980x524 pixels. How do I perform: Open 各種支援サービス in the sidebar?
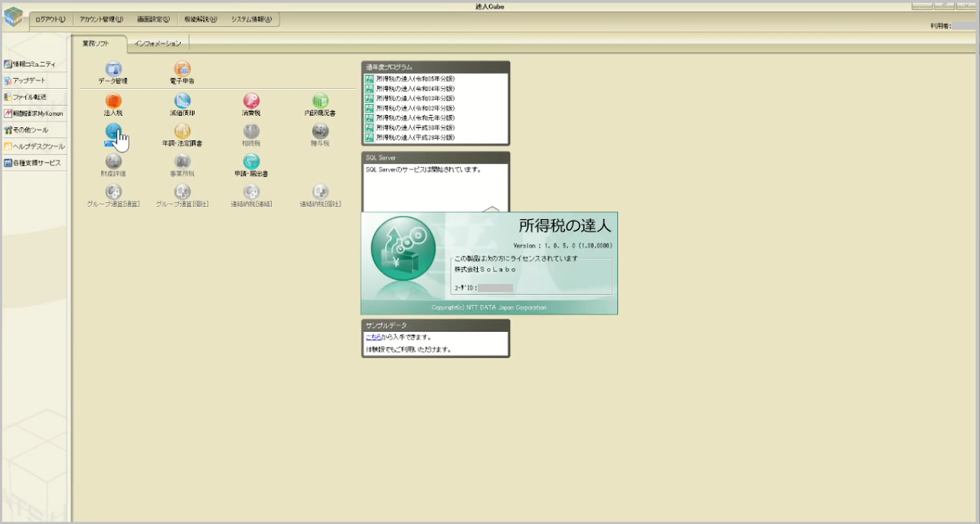[34, 163]
